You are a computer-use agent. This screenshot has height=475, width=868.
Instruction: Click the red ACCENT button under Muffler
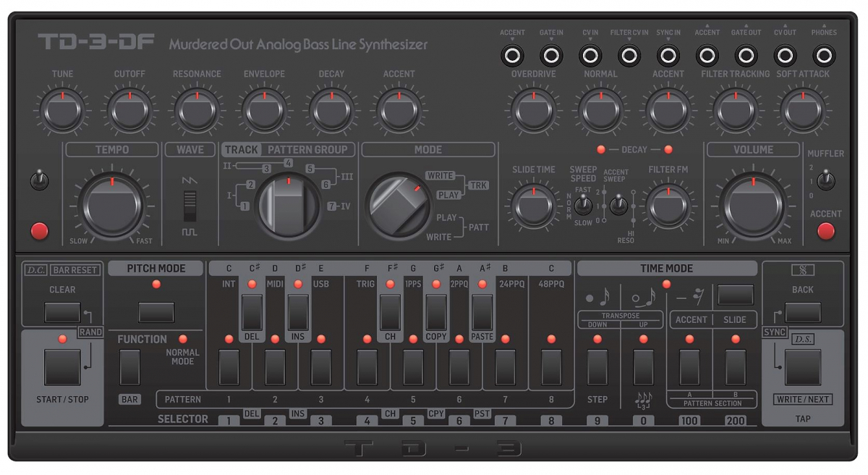tap(825, 232)
